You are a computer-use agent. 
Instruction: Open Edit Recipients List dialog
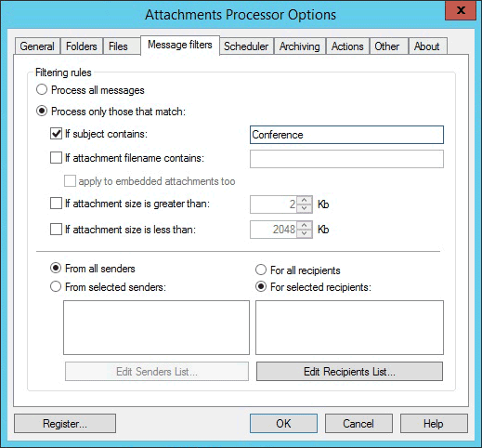point(349,372)
